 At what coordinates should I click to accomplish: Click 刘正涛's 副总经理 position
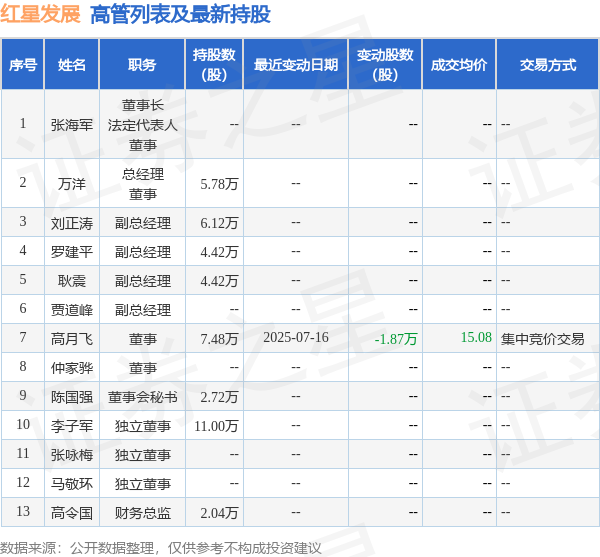click(x=142, y=223)
